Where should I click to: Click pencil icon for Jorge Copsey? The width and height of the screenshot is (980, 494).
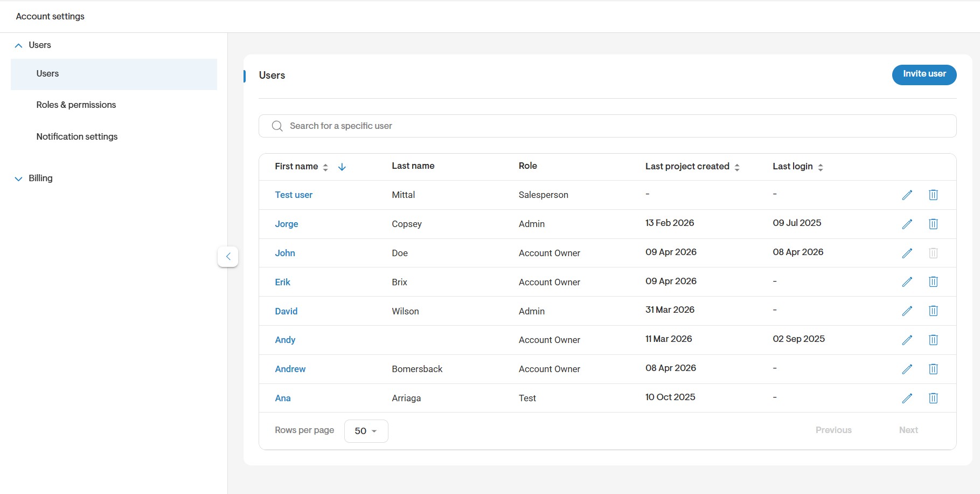pyautogui.click(x=907, y=224)
